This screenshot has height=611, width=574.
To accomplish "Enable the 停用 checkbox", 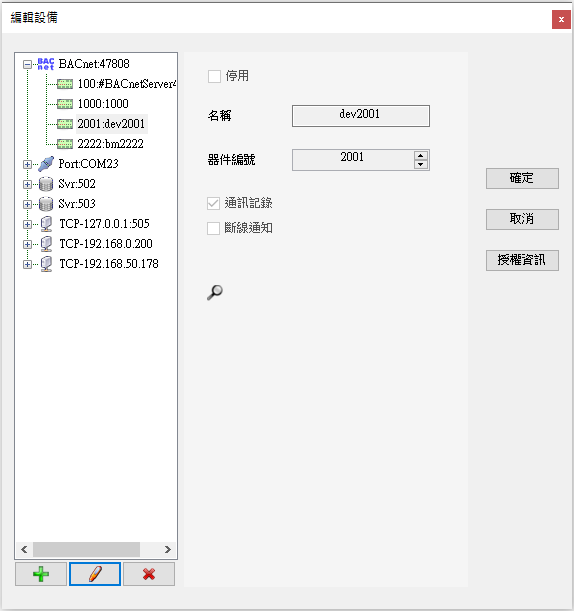I will [x=214, y=76].
